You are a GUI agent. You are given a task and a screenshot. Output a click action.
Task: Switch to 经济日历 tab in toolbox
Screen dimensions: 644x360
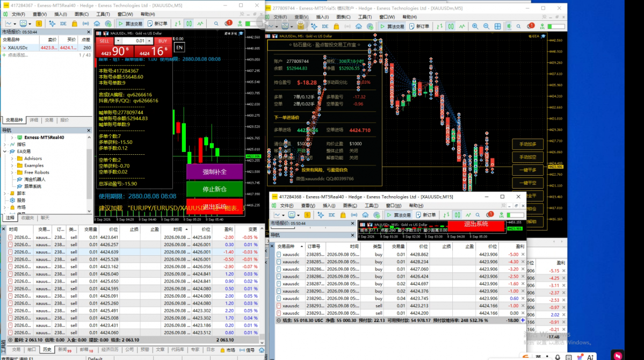[x=110, y=350]
